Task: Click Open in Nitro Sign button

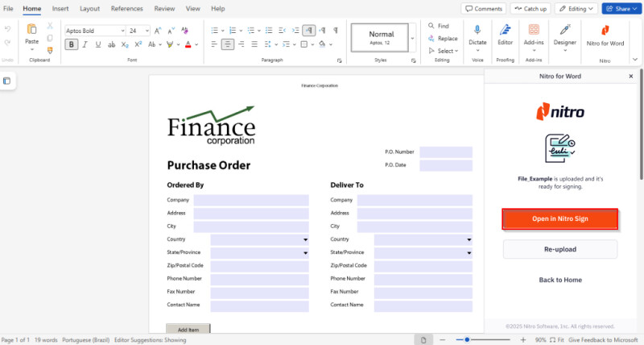Action: click(x=560, y=219)
